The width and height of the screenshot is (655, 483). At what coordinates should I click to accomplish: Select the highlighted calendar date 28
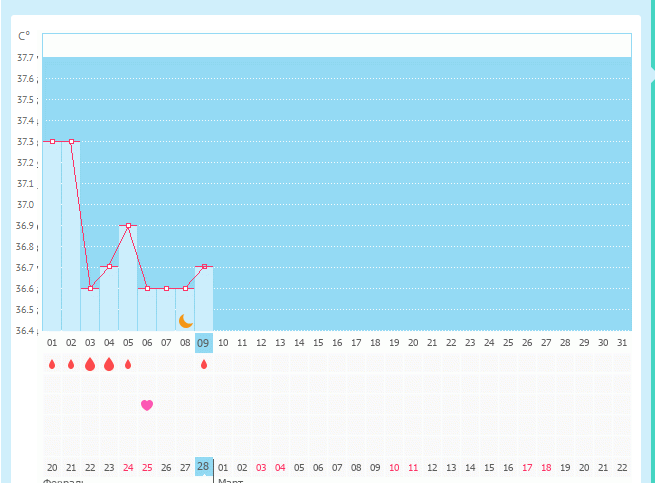(203, 467)
